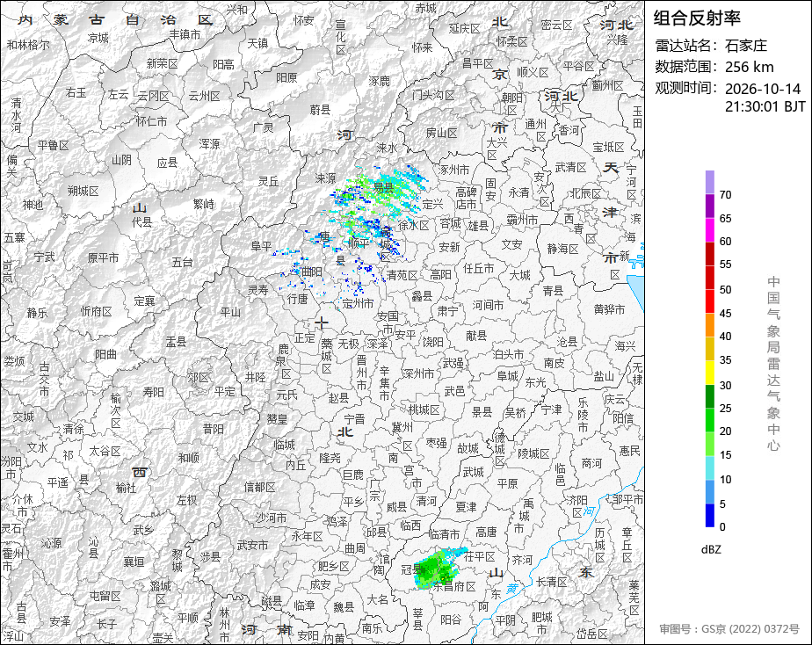
Task: Click the magenta 60–65 dBZ legend swatch
Action: (710, 230)
